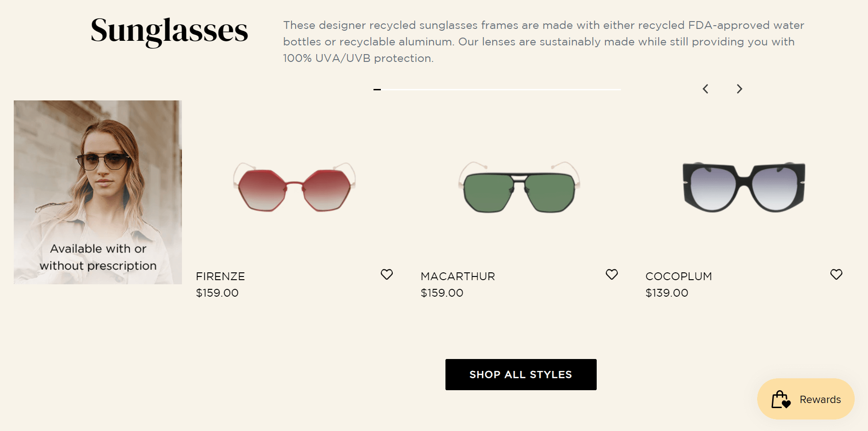Screen dimensions: 868x431
Task: Open the Macarthur product name link
Action: pos(458,276)
